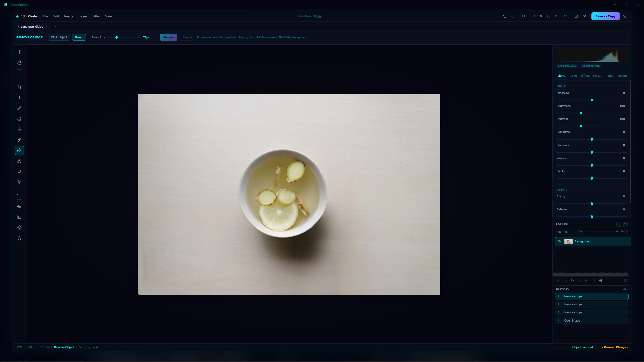Click the Background layer thumbnail

tap(568, 241)
